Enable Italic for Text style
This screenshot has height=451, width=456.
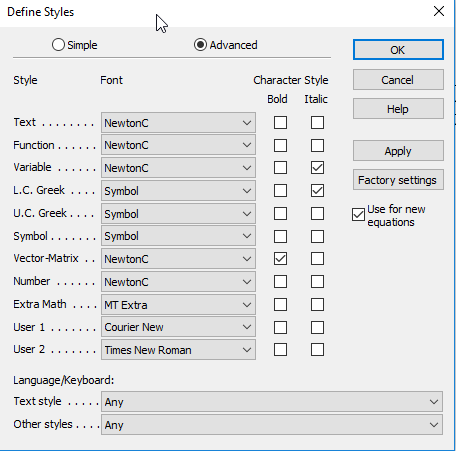[317, 122]
